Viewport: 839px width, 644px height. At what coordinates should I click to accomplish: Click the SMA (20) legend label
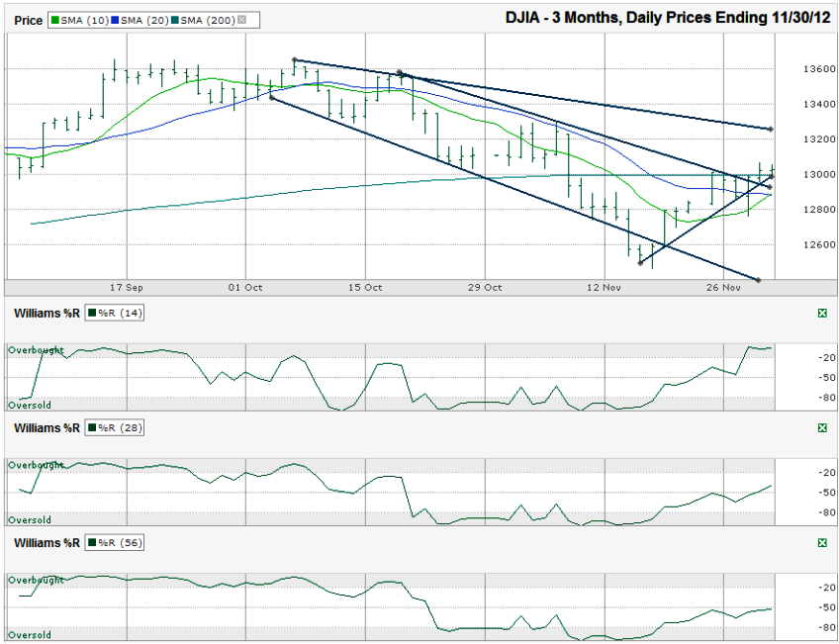point(144,21)
